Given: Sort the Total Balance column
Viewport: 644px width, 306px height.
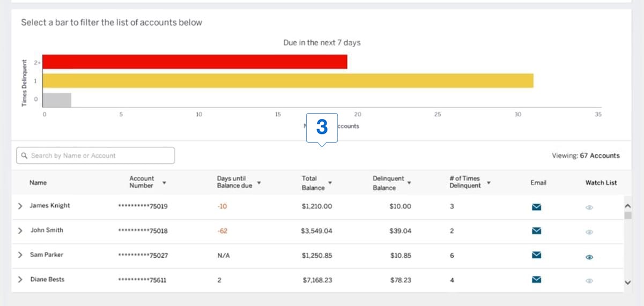Looking at the screenshot, I should [x=330, y=183].
